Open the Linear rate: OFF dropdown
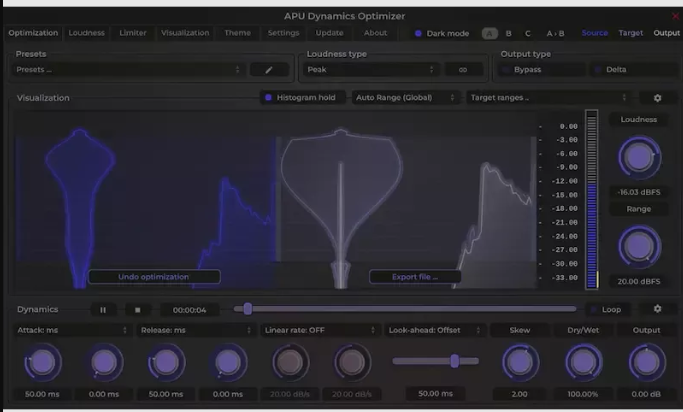Viewport: 683px width, 412px height. pyautogui.click(x=320, y=330)
